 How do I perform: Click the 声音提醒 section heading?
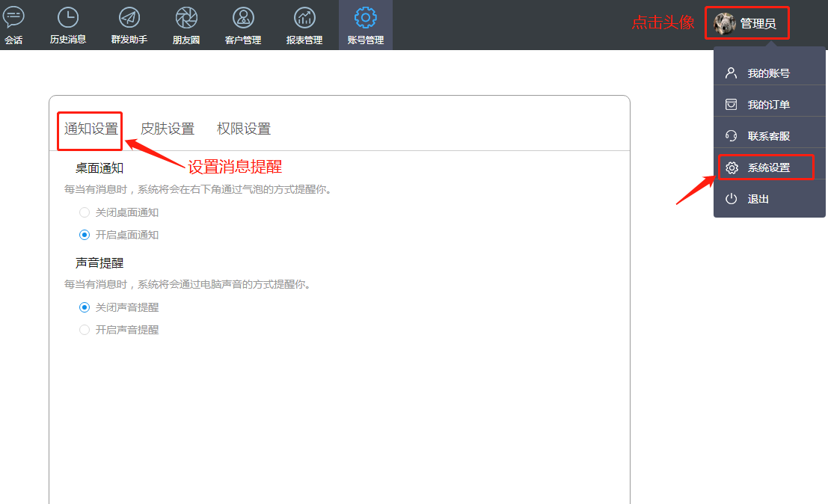[x=99, y=262]
